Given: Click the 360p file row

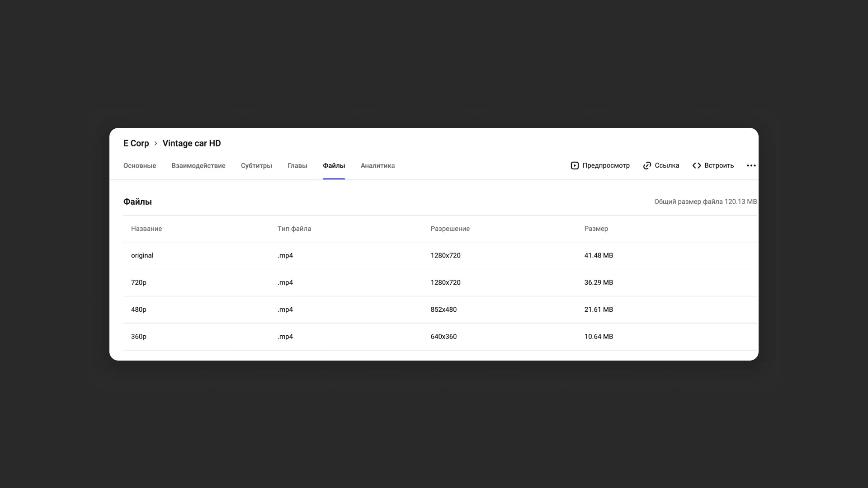Looking at the screenshot, I should point(139,337).
